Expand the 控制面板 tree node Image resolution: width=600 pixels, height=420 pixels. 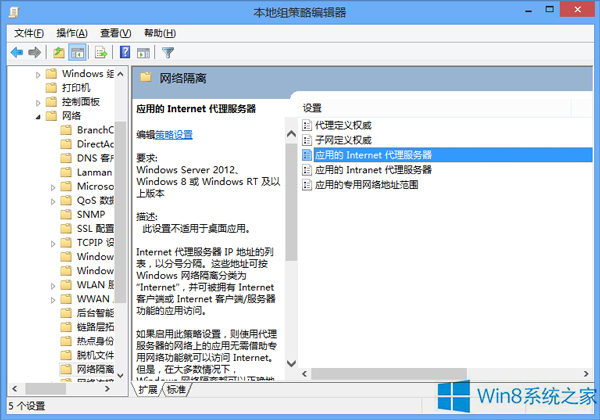click(38, 103)
